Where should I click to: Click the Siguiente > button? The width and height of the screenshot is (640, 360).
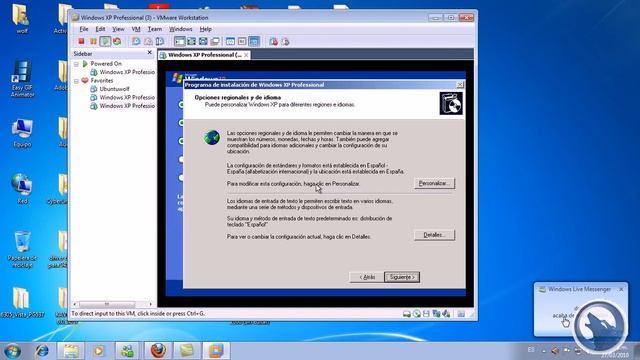402,277
